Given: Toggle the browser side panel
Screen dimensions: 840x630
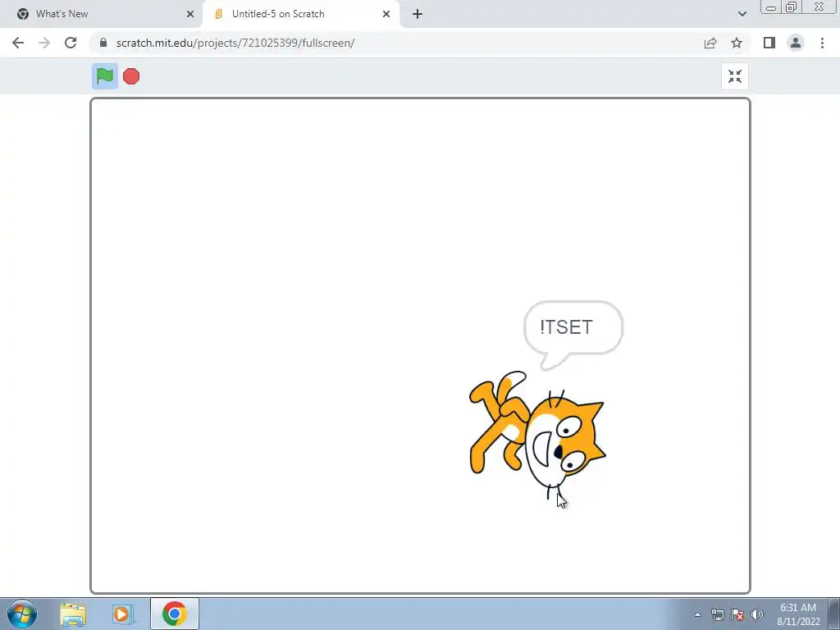Looking at the screenshot, I should coord(769,43).
